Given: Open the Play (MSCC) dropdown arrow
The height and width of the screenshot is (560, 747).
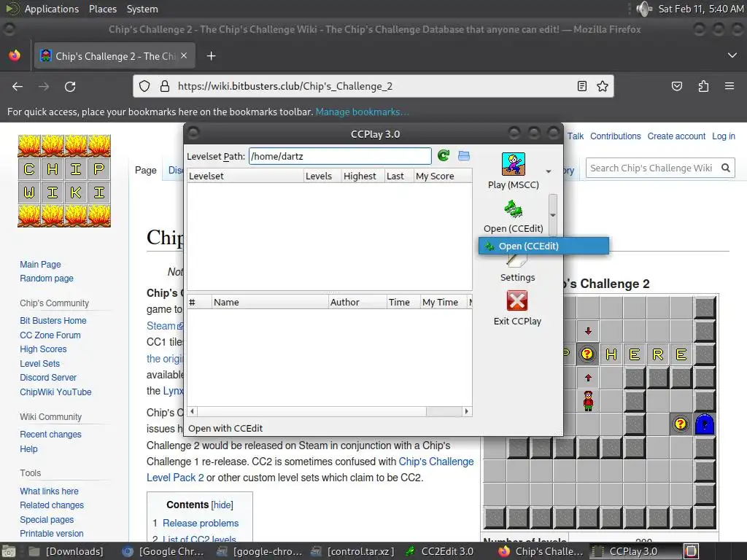Looking at the screenshot, I should [549, 171].
